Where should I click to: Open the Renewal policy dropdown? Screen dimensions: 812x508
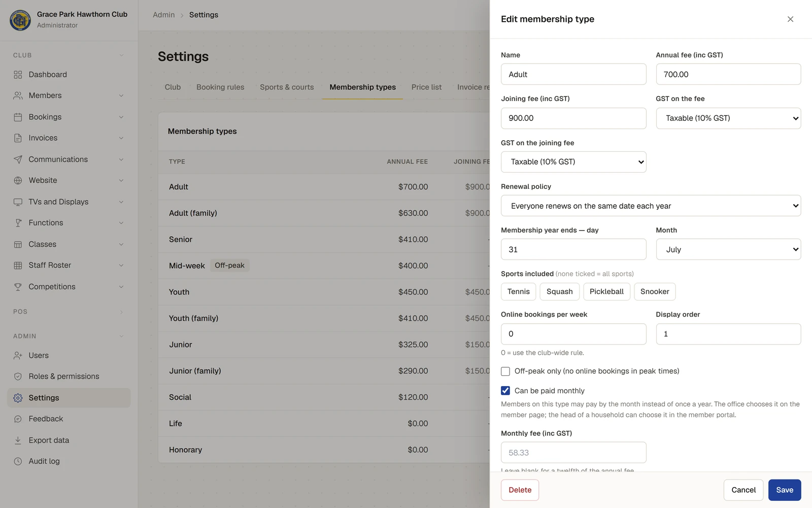(x=651, y=206)
